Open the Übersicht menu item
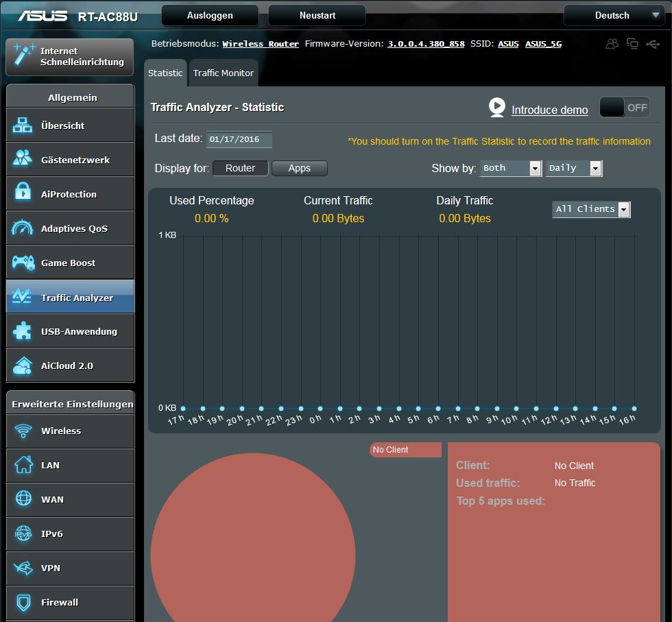This screenshot has height=622, width=672. [70, 125]
